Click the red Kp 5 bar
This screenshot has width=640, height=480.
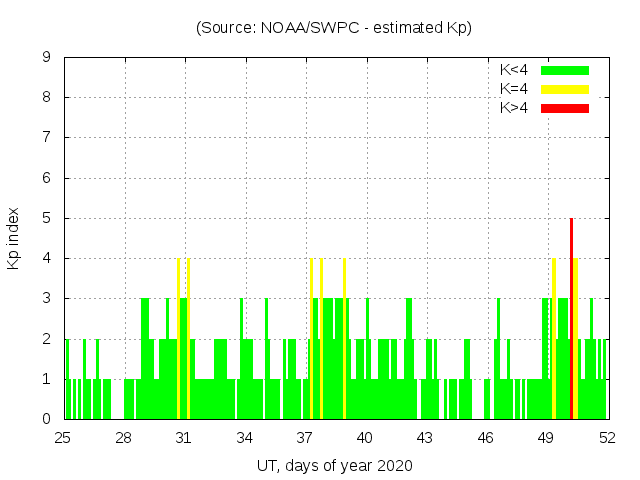571,320
